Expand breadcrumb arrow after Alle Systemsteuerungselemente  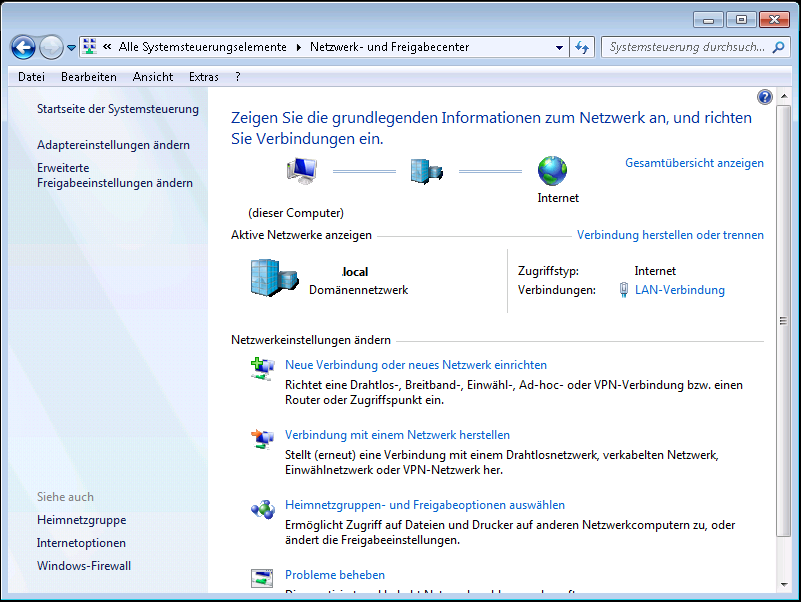point(299,47)
